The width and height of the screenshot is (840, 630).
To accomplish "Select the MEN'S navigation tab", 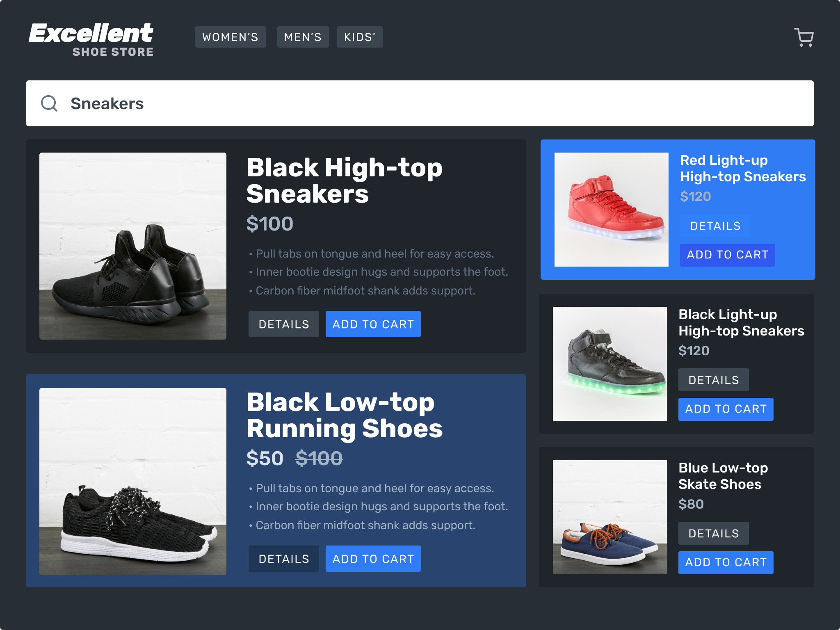I will coord(301,37).
